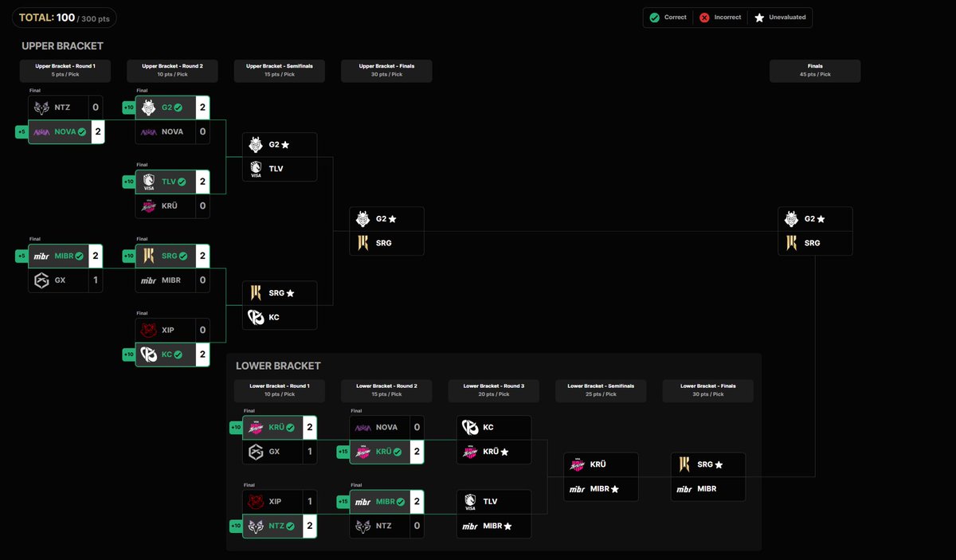Click the KC logo in Lower Bracket Round 3
This screenshot has width=956, height=560.
470,428
